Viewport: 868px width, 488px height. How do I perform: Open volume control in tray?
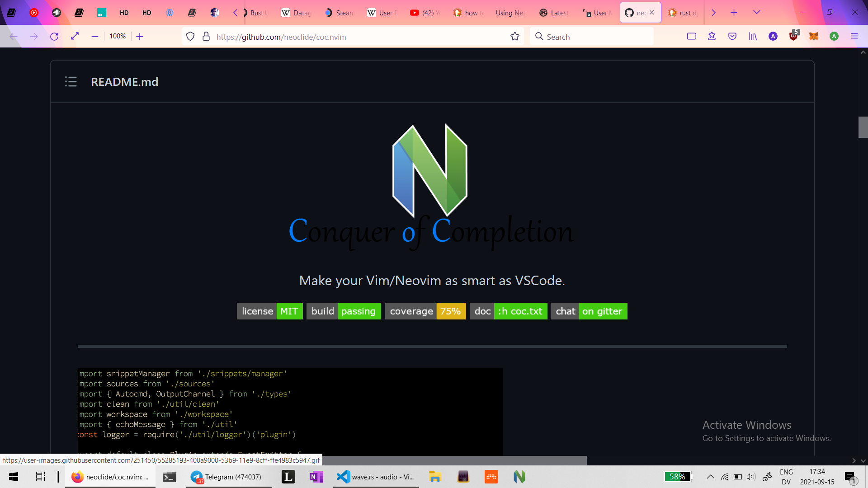click(751, 477)
